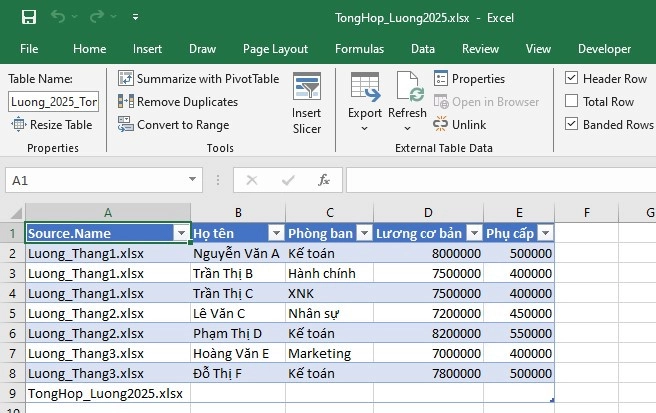Click the formula bar Enter checkmark icon
Image resolution: width=656 pixels, height=413 pixels.
pyautogui.click(x=288, y=180)
